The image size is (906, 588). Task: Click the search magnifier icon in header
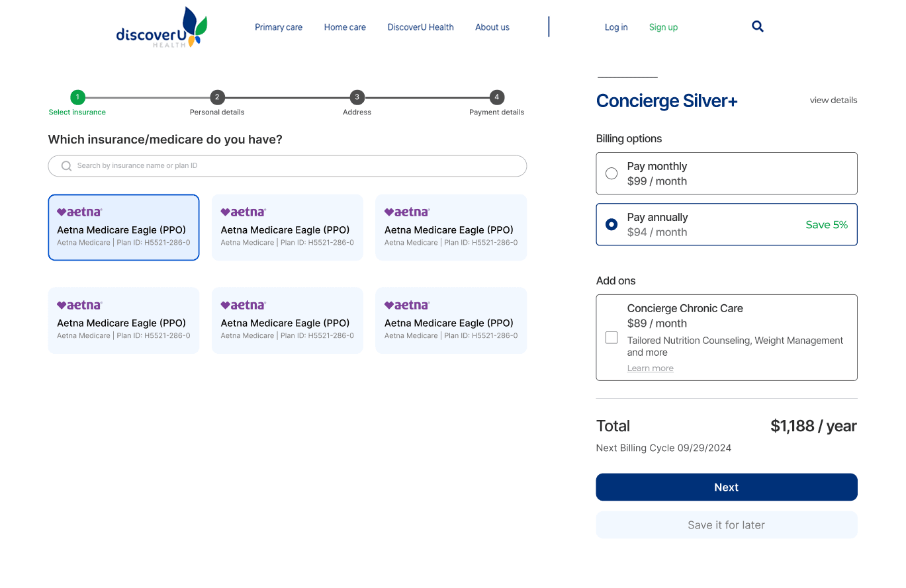pos(758,26)
